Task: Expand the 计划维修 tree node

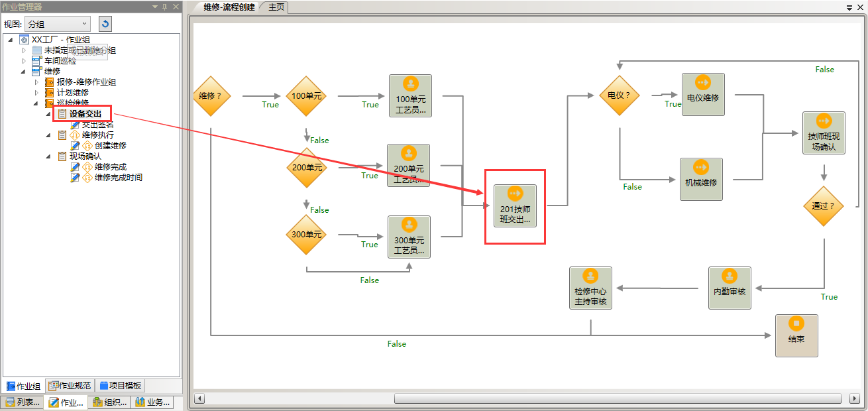Action: (x=37, y=93)
